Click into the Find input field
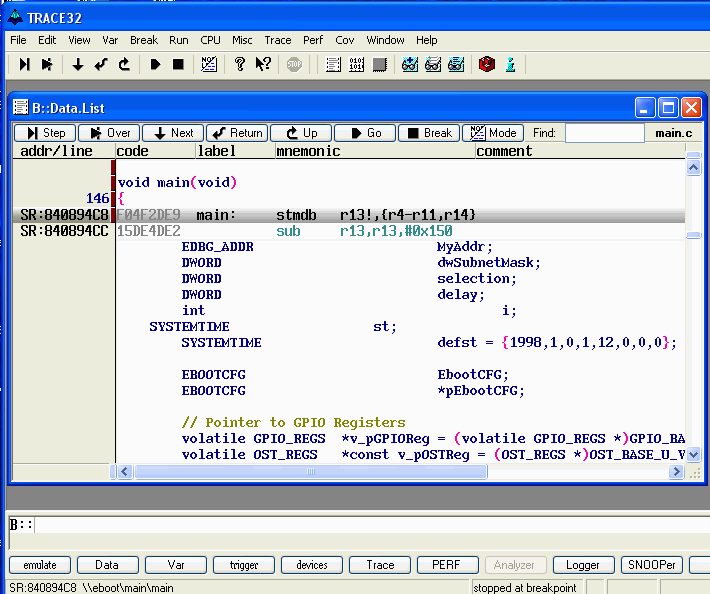 coord(604,133)
